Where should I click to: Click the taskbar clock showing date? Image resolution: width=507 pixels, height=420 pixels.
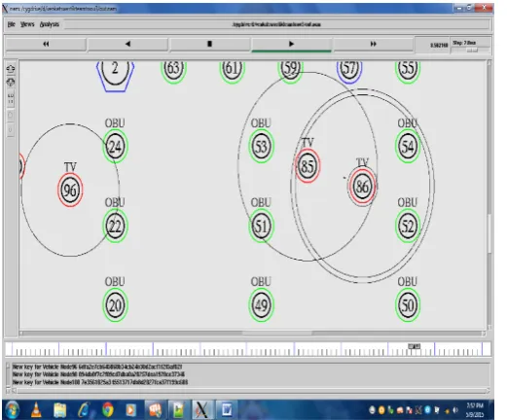click(x=475, y=410)
